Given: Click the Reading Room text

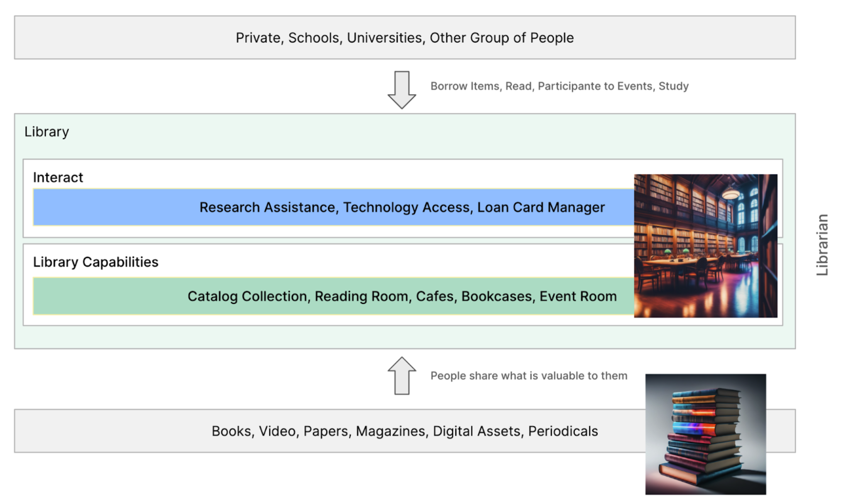Looking at the screenshot, I should pyautogui.click(x=361, y=296).
